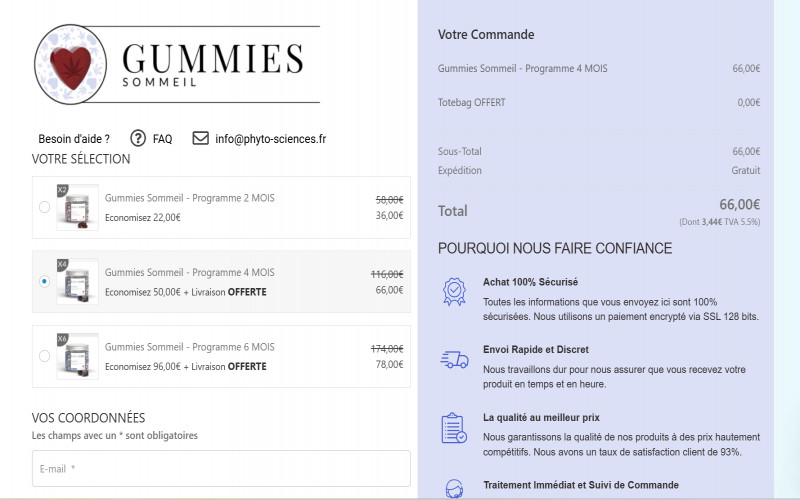Click the 36,00€ price of 2 MOIS
The width and height of the screenshot is (800, 500).
pyautogui.click(x=389, y=215)
